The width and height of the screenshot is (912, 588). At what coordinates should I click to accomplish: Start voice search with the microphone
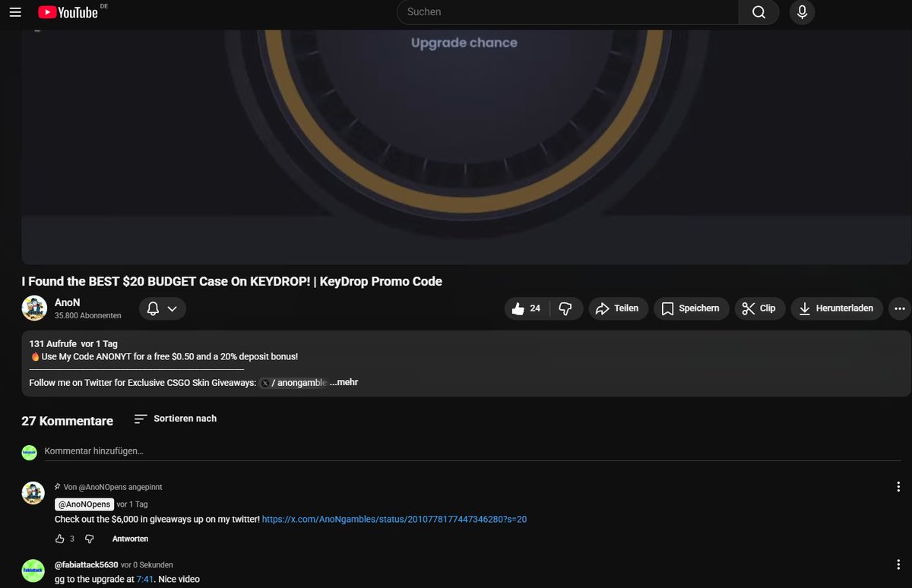click(802, 12)
